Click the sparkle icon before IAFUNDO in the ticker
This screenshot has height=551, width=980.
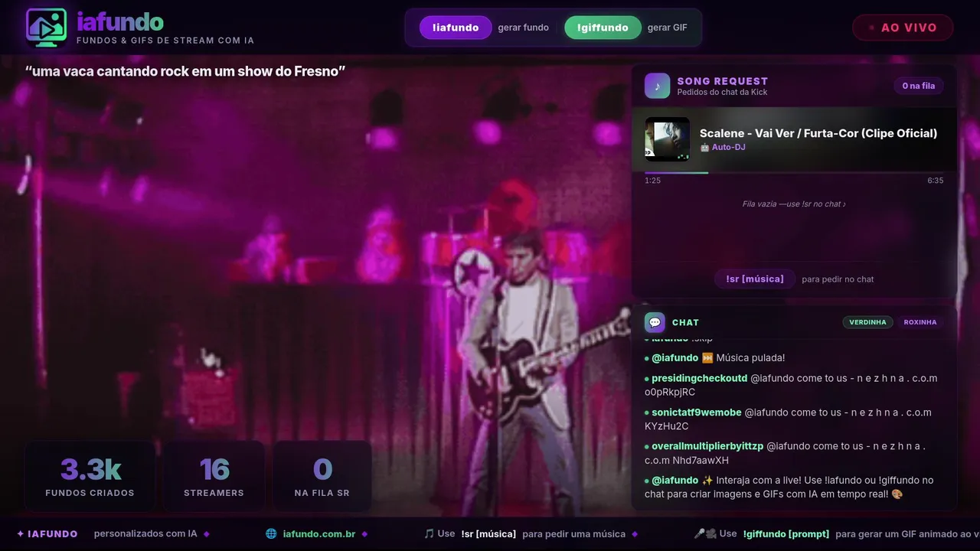[21, 533]
